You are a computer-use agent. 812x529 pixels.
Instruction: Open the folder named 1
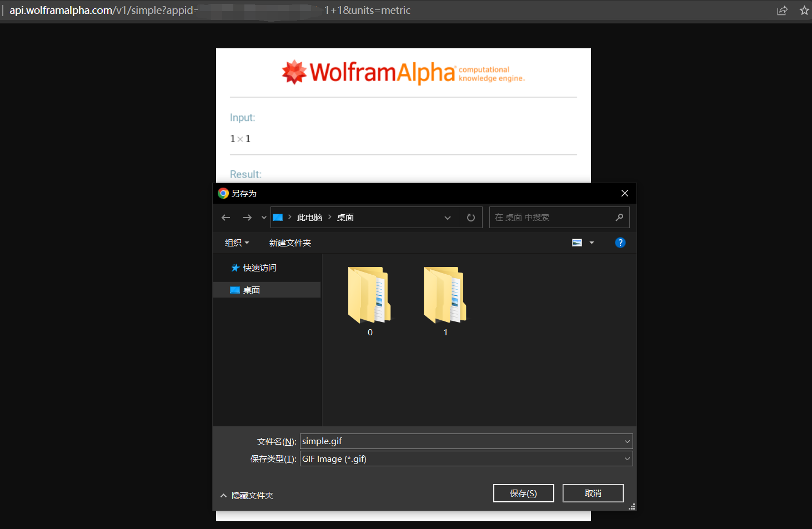tap(445, 295)
